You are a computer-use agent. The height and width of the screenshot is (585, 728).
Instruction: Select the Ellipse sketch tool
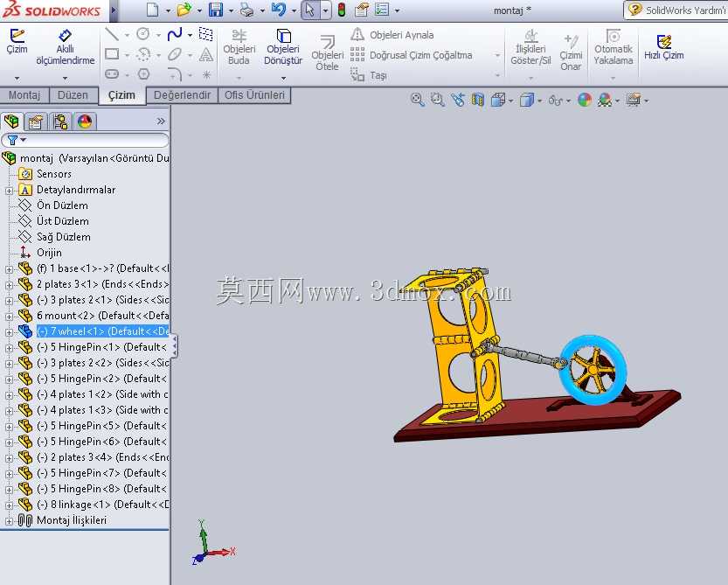point(175,54)
